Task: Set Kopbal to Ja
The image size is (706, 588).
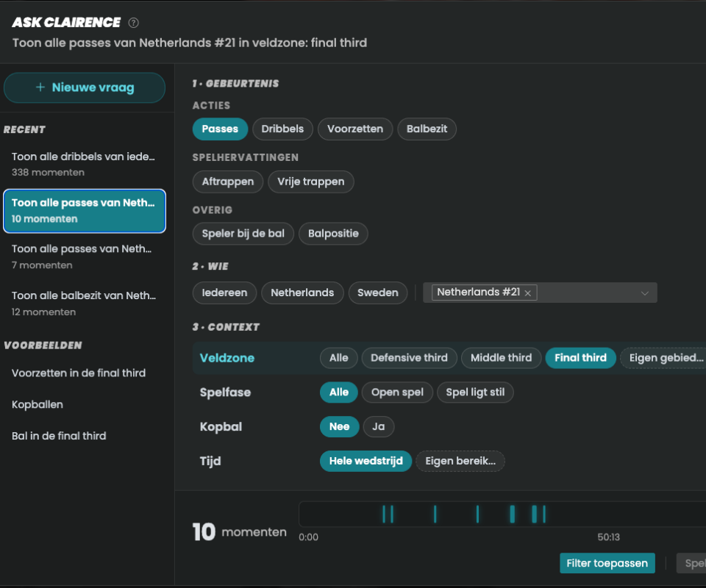Action: 378,426
